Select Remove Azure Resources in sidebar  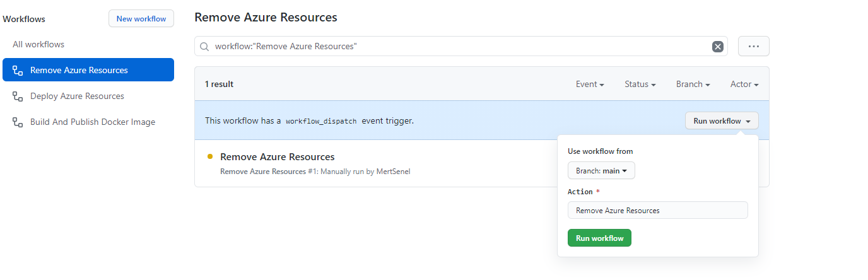[88, 70]
